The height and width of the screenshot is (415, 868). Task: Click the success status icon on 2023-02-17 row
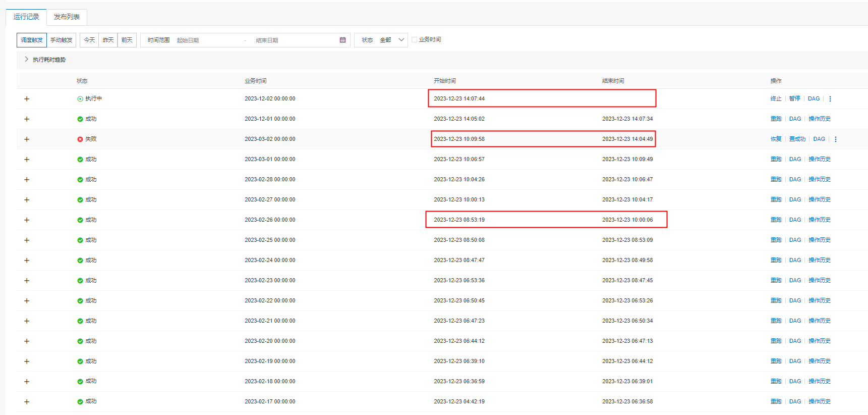tap(80, 402)
